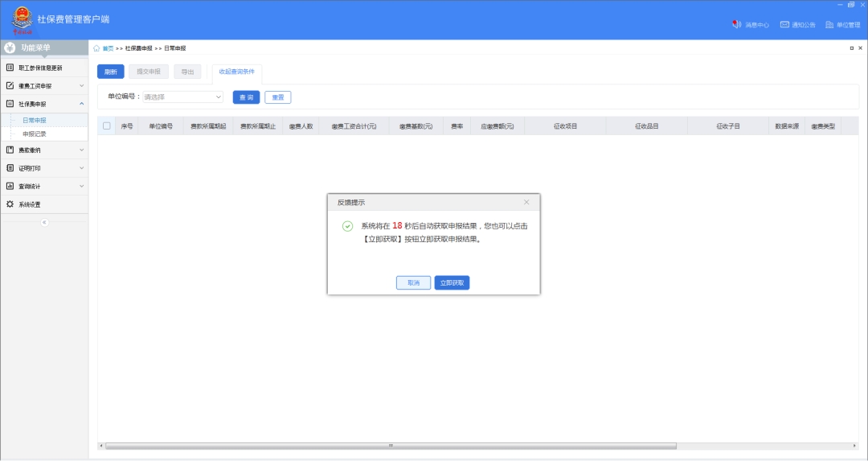This screenshot has width=868, height=461.
Task: Collapse the 社保费申报 menu chevron
Action: pyautogui.click(x=81, y=104)
